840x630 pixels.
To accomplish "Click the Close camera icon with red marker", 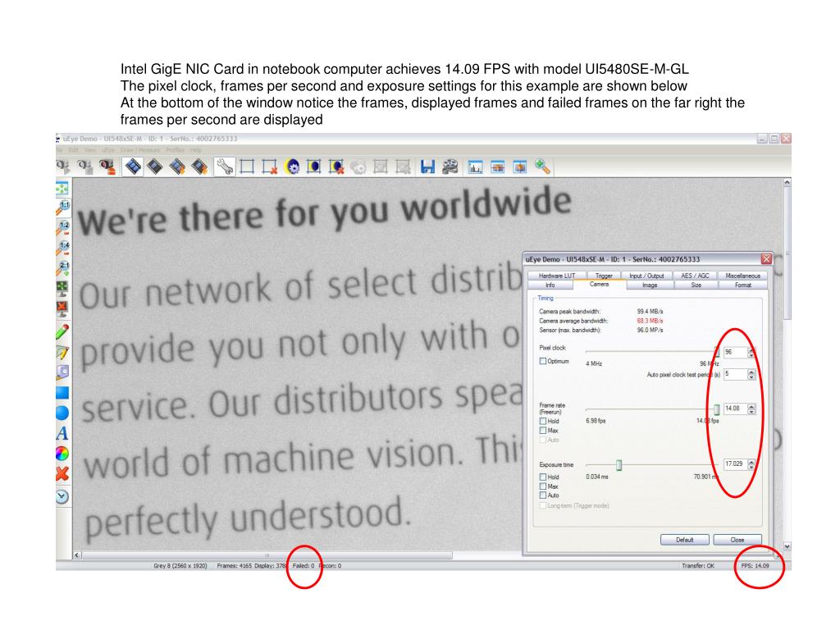I will tap(107, 167).
